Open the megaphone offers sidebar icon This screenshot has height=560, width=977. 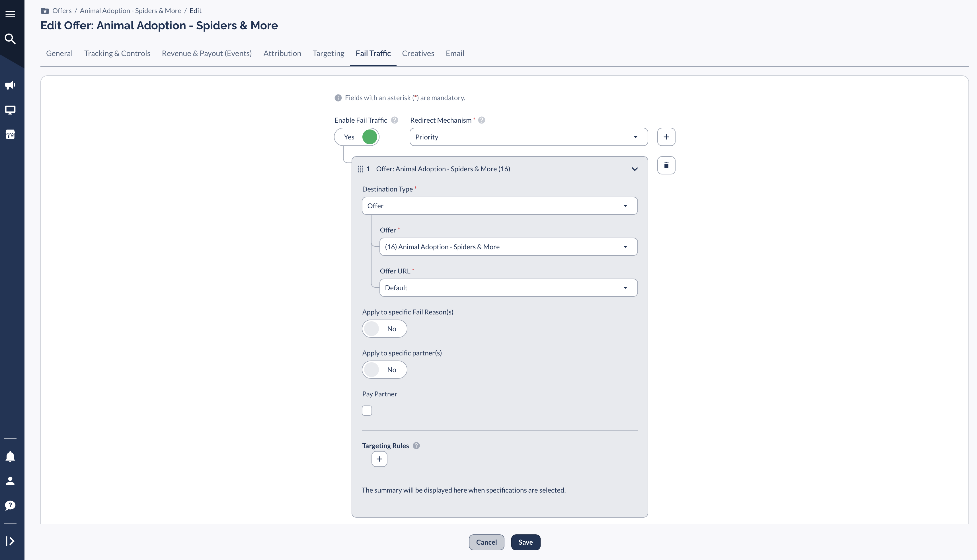pyautogui.click(x=10, y=85)
